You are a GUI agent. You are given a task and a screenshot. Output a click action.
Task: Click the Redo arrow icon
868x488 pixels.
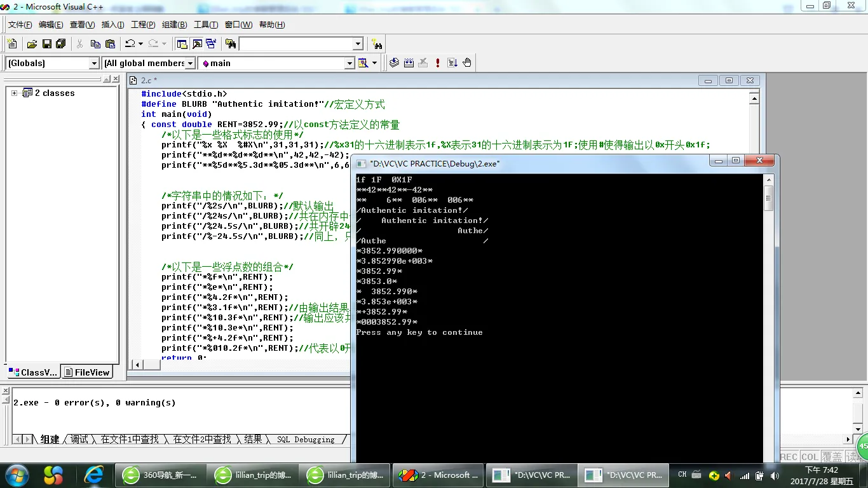[153, 44]
